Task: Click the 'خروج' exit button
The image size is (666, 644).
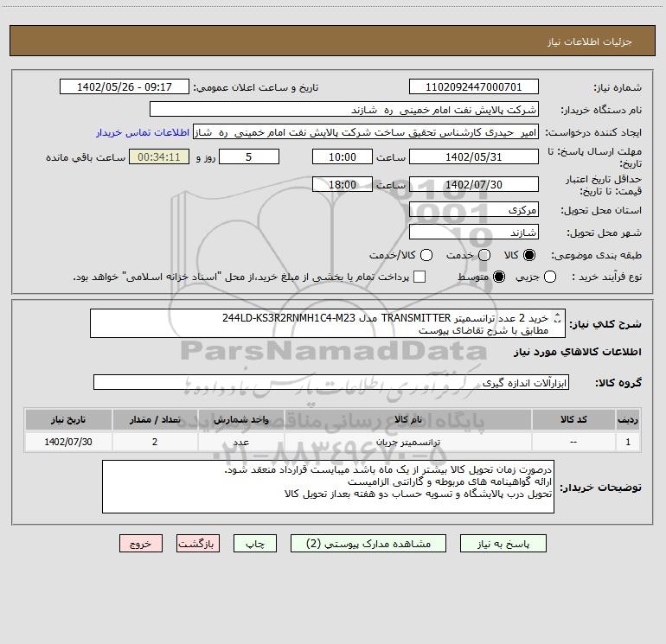Action: click(141, 544)
